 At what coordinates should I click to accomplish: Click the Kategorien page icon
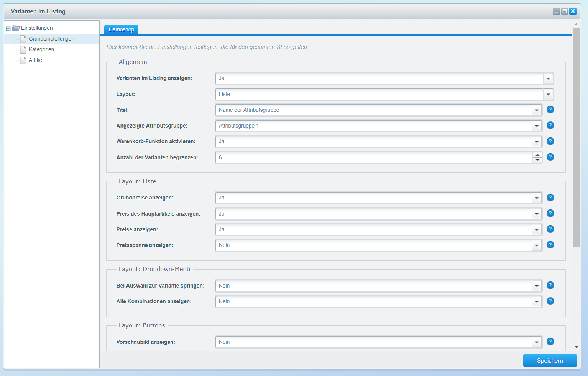pyautogui.click(x=23, y=49)
